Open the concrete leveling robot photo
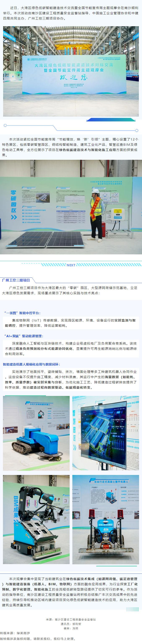142x644 pixels. point(106,519)
